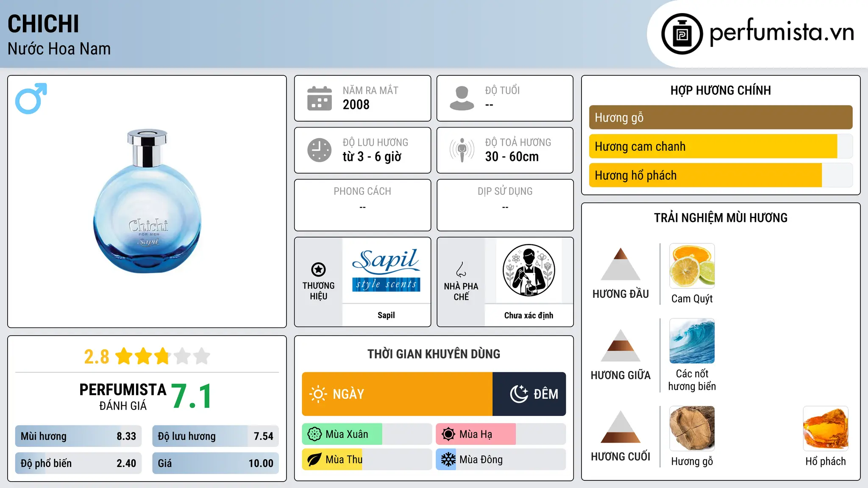Click the Hương đầu pyramid icon

click(x=620, y=264)
